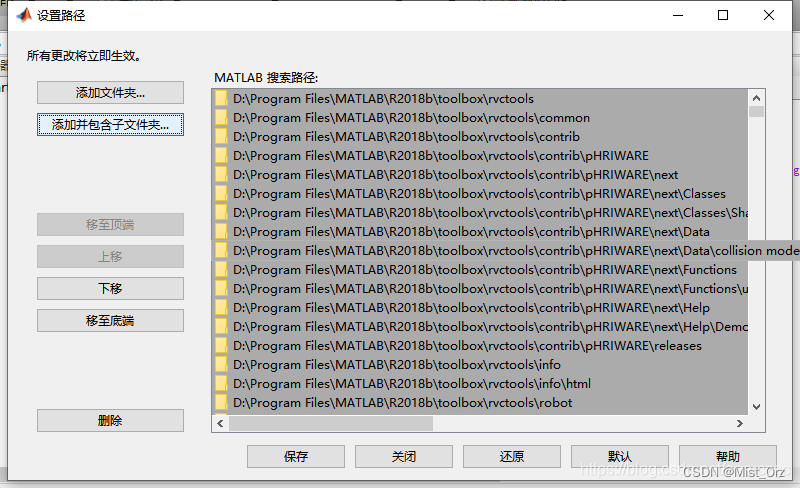The width and height of the screenshot is (800, 488).
Task: Select path ending in rvctools\info
Action: (397, 364)
